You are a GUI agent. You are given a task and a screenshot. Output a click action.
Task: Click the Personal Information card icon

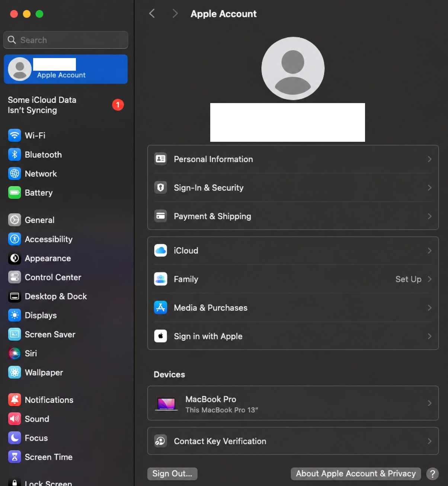point(160,159)
